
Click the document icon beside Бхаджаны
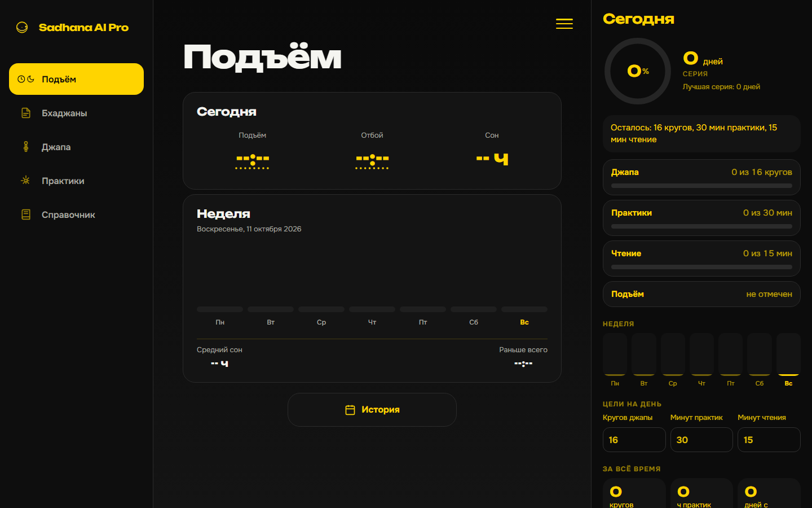26,113
